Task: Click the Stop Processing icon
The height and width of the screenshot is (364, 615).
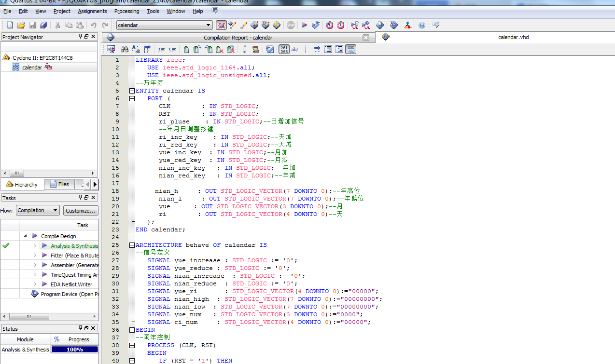Action: pyautogui.click(x=291, y=25)
